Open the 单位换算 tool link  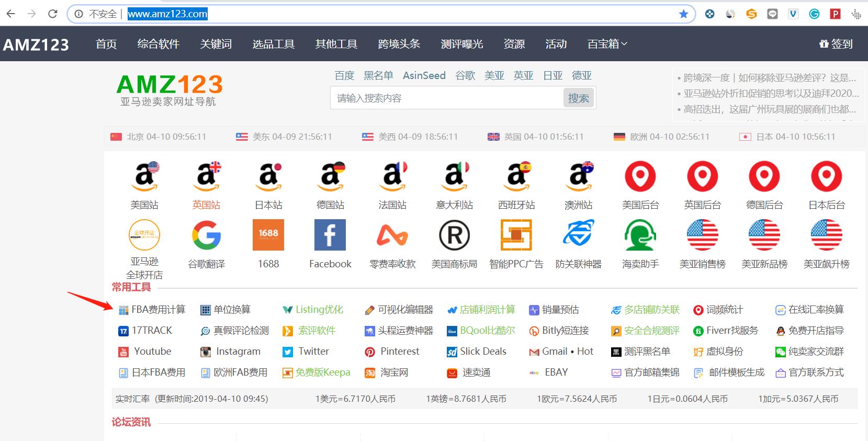point(226,310)
